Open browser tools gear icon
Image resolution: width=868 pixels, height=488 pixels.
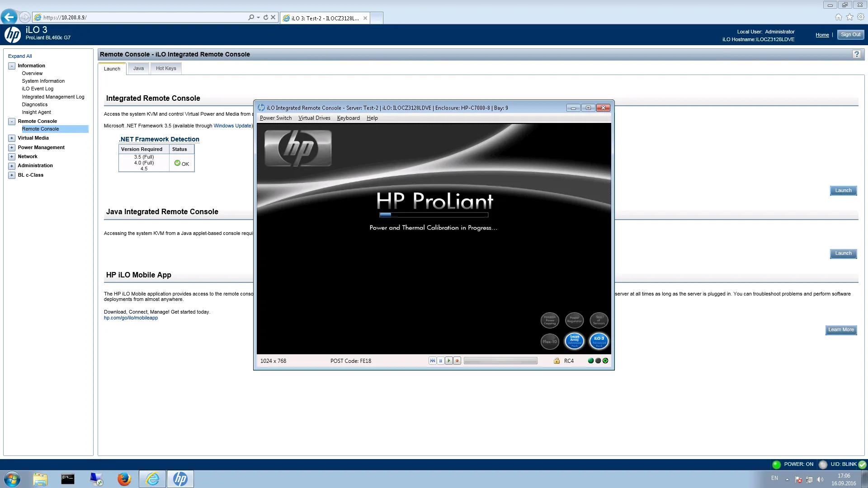(x=861, y=17)
